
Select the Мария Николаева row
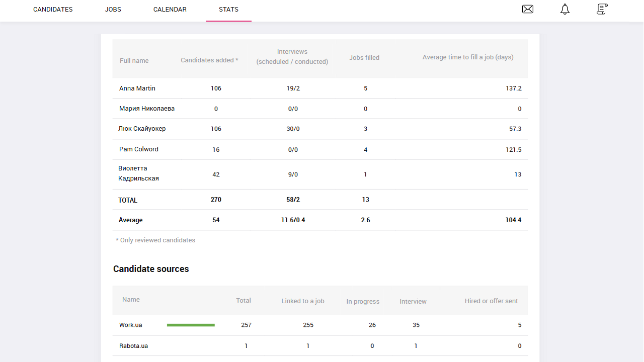pyautogui.click(x=146, y=108)
